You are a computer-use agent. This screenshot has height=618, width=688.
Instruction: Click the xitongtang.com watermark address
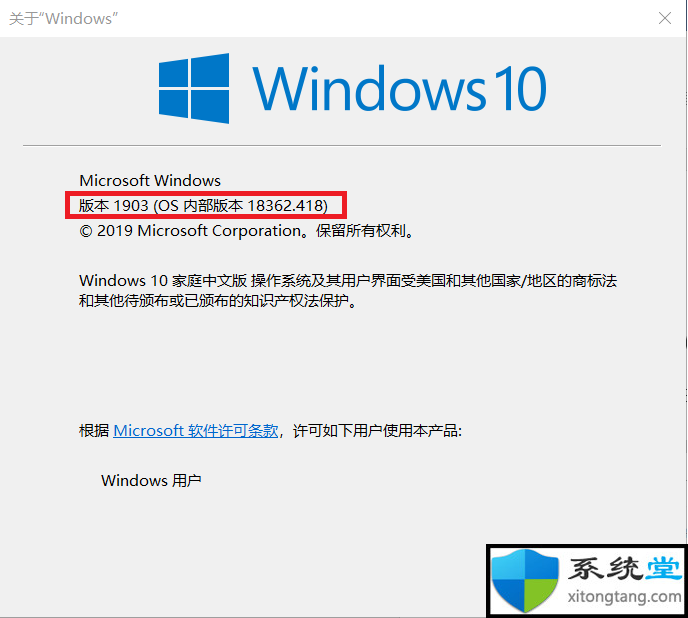(x=624, y=597)
